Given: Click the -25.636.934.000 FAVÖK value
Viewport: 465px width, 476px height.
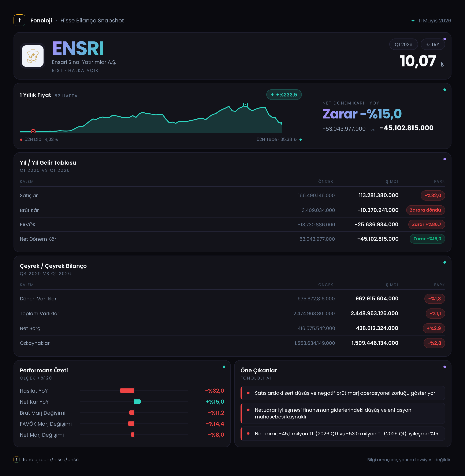Looking at the screenshot, I should click(x=377, y=225).
